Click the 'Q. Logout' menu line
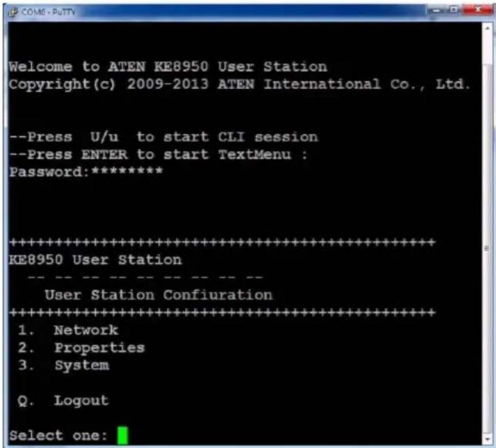 [63, 401]
